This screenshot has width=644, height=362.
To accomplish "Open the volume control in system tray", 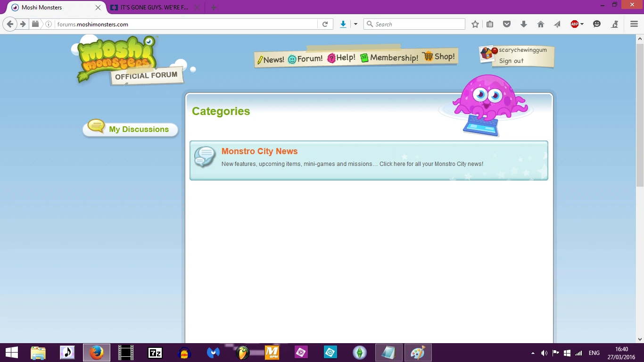I will 545,353.
